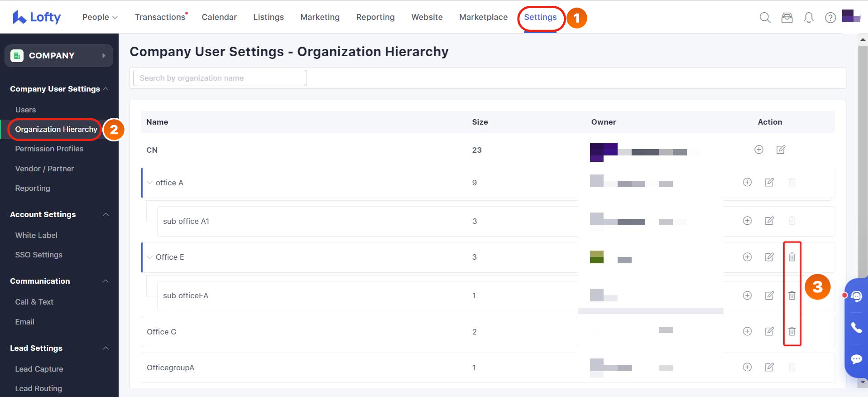Edit the sub office A1 row

(x=769, y=221)
